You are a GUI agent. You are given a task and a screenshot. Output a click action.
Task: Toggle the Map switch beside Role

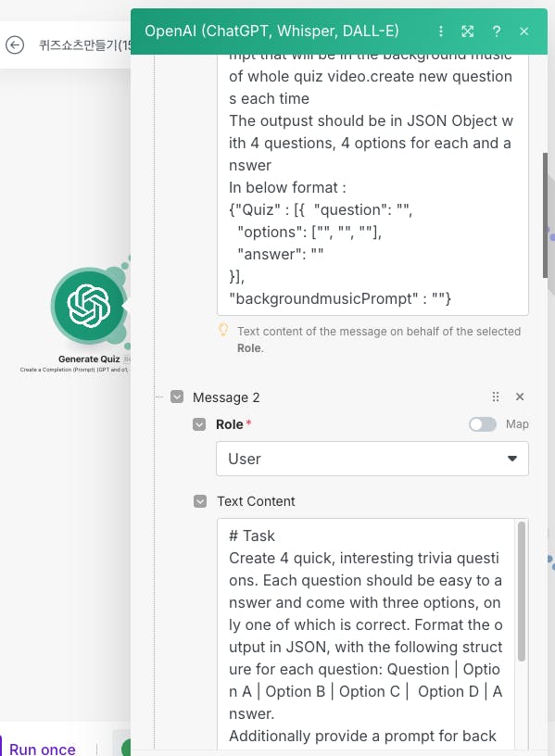[x=483, y=424]
